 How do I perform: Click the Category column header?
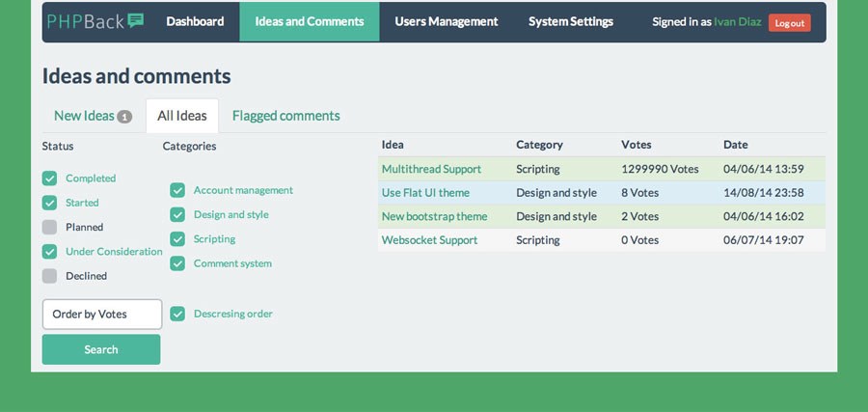[540, 145]
